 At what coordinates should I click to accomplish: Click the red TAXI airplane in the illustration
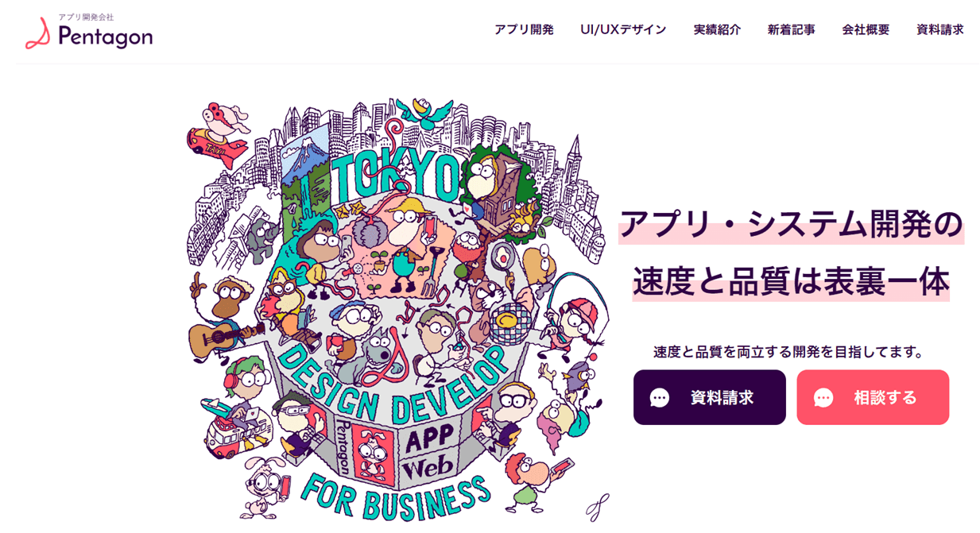click(217, 145)
